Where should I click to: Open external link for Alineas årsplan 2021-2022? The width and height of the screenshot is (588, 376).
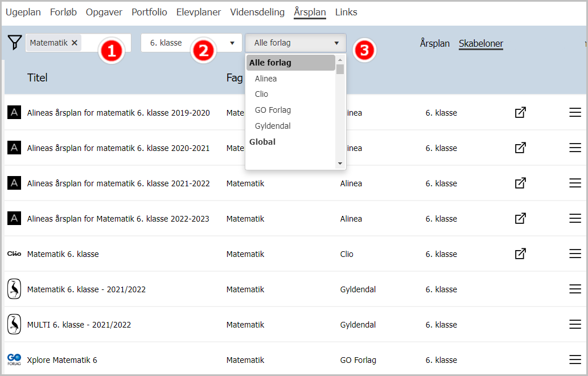[520, 183]
